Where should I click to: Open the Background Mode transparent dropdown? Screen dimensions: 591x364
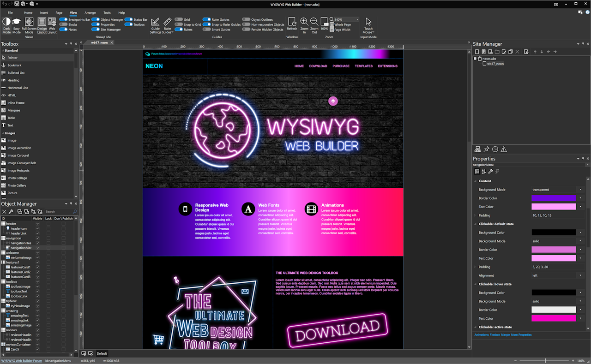point(580,189)
